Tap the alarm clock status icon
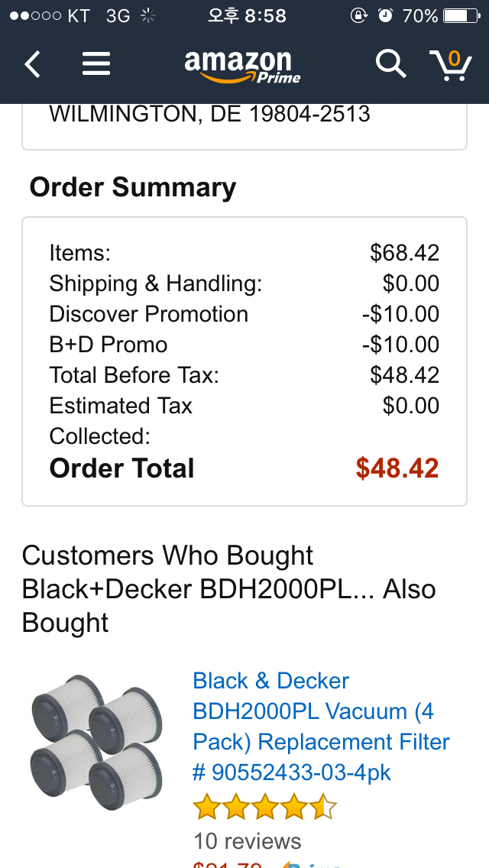 point(385,16)
